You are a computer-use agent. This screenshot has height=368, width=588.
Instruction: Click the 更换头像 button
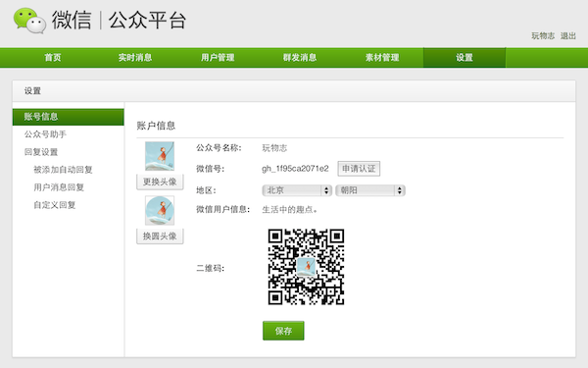pos(160,182)
